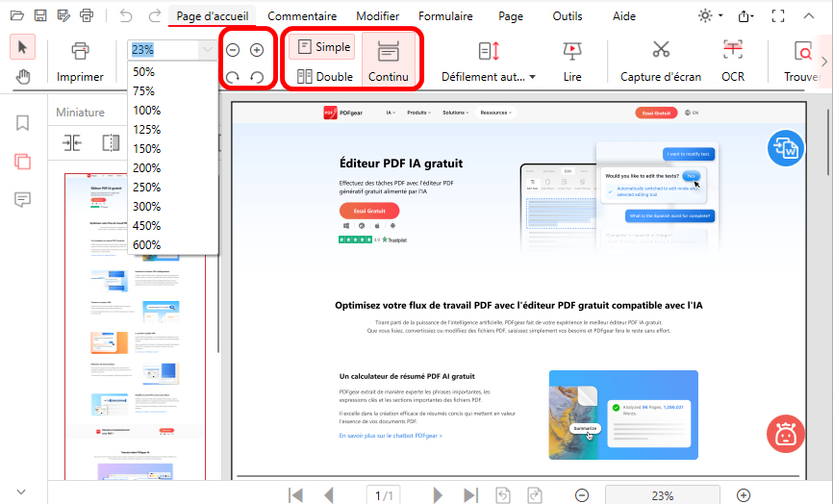Go to the previous page
This screenshot has height=504, width=833.
tap(329, 495)
